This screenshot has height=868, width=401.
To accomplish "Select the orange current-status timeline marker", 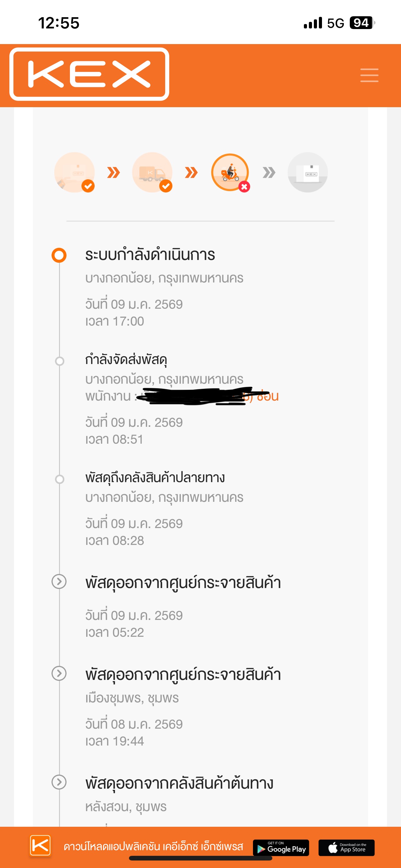I will point(59,255).
